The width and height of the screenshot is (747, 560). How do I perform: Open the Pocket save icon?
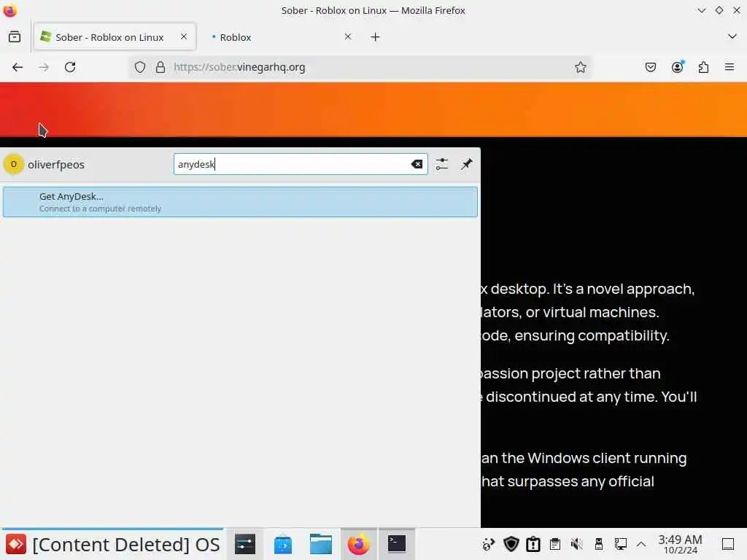click(650, 67)
